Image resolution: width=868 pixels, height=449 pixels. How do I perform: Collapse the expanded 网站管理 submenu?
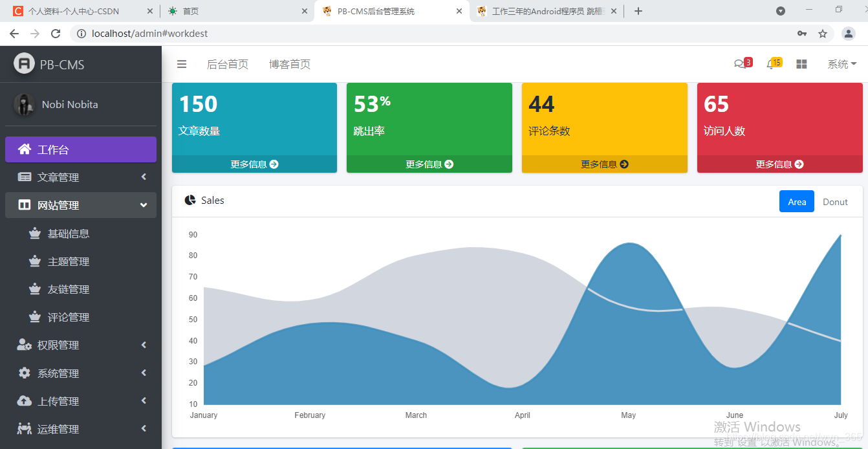(65, 205)
